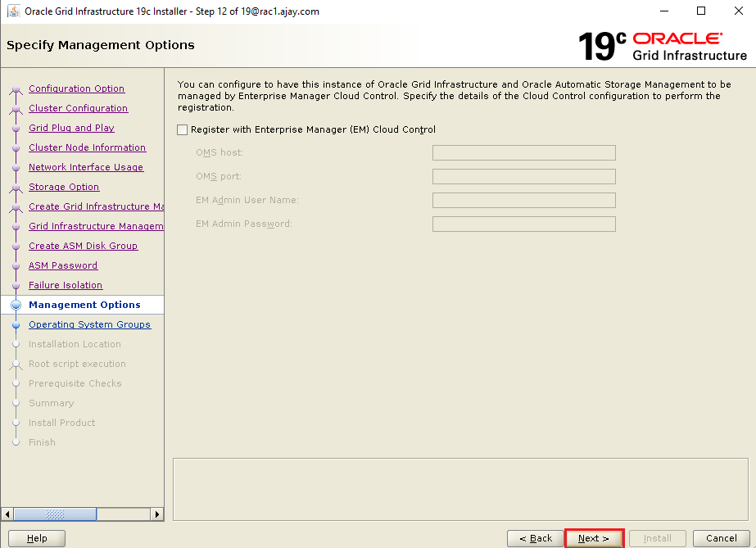
Task: Click the Install Product step text
Action: point(61,423)
